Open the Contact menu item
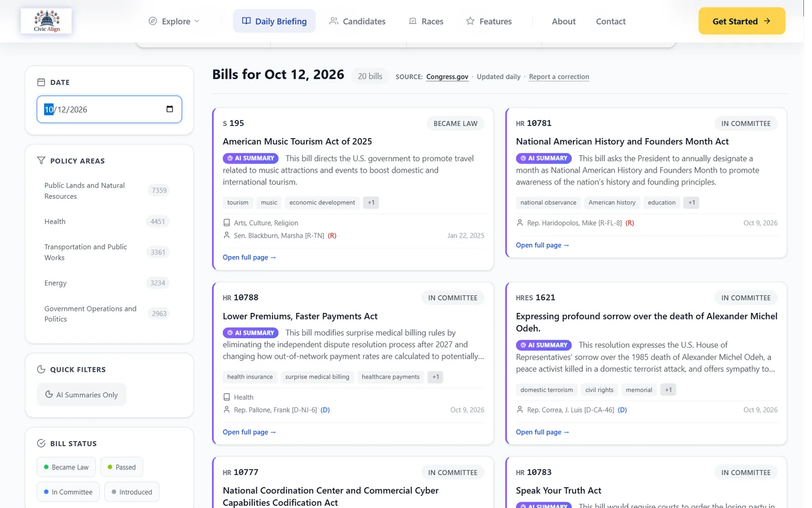This screenshot has height=508, width=812. point(611,21)
